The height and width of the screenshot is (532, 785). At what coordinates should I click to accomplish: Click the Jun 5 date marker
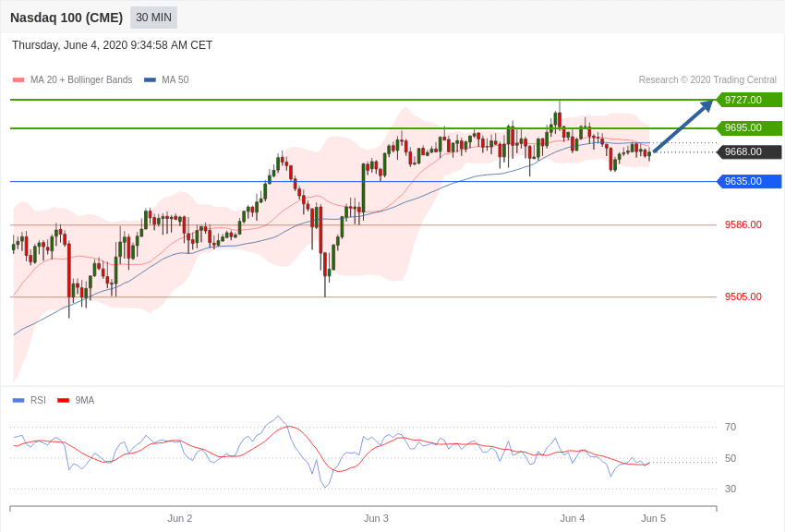(653, 518)
